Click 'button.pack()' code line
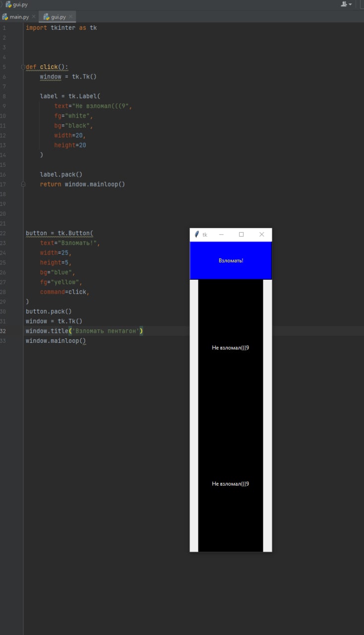 point(49,312)
